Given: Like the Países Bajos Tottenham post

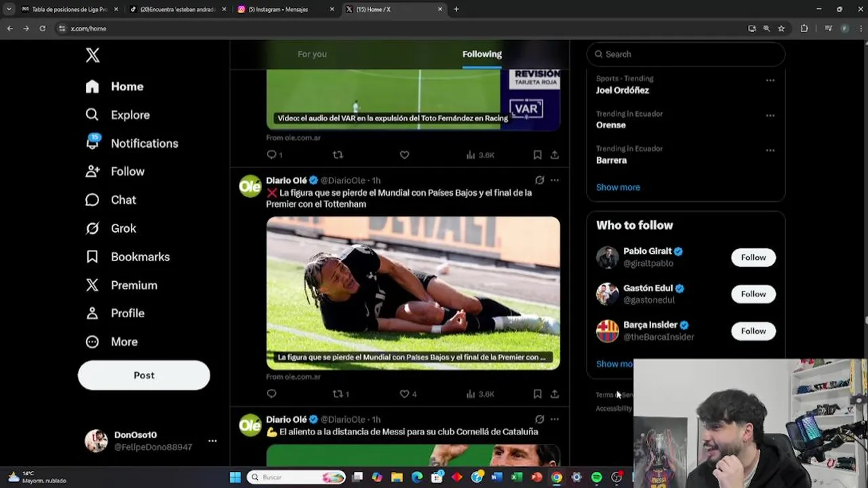Looking at the screenshot, I should [408, 394].
